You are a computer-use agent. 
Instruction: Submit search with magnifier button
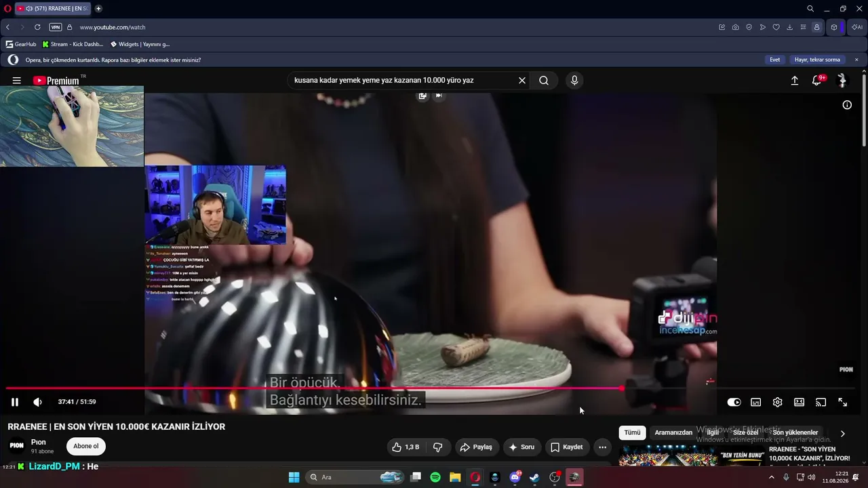[x=544, y=80]
